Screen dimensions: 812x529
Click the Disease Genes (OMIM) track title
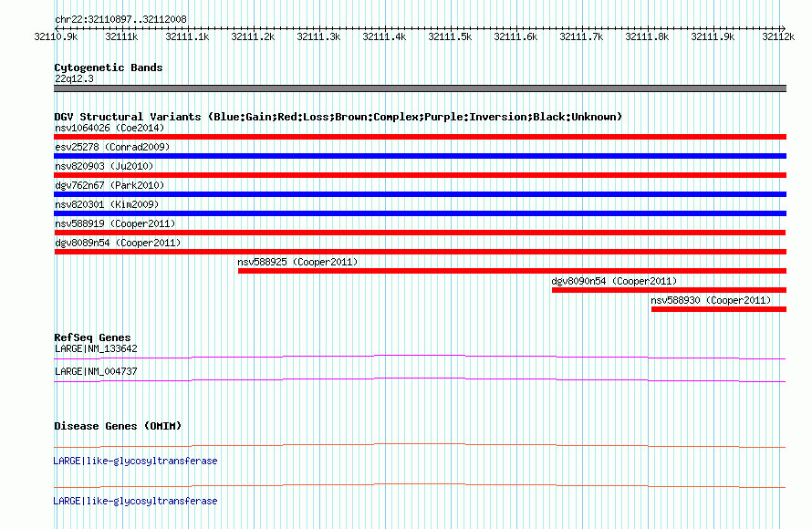118,426
